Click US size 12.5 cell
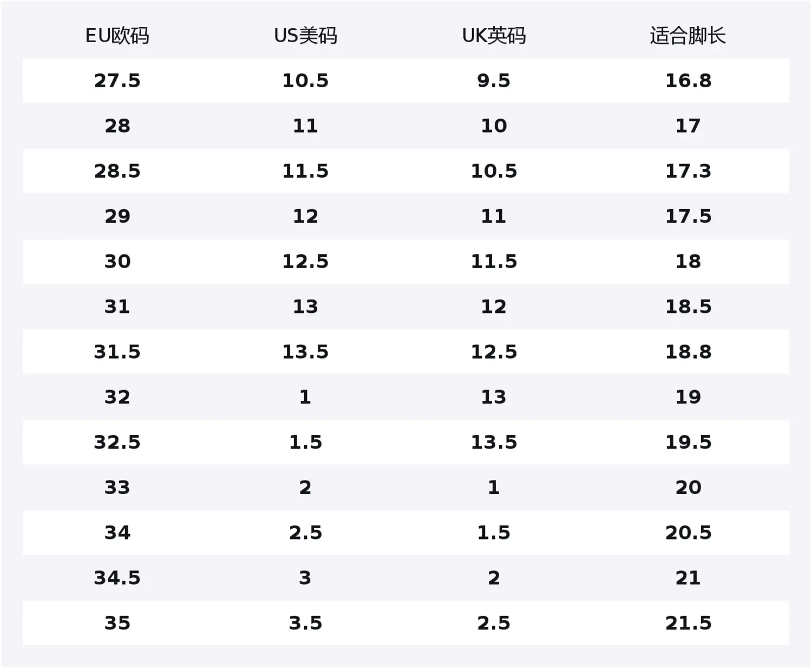 [x=305, y=262]
